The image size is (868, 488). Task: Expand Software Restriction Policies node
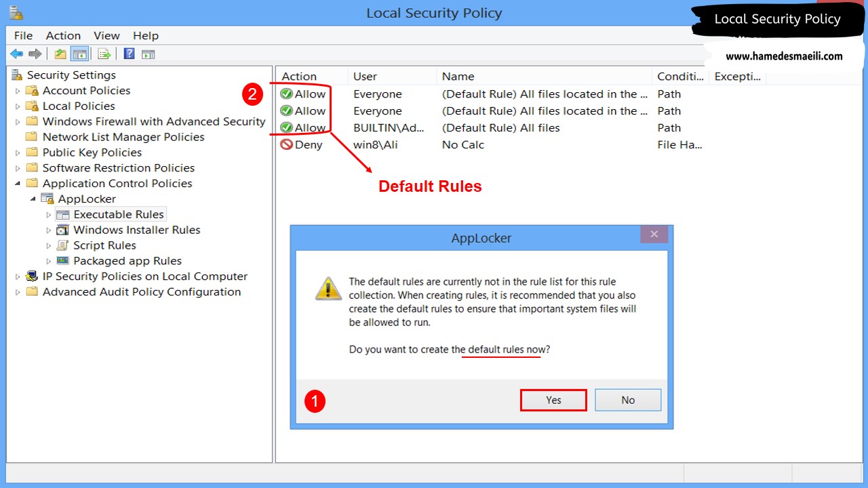tap(18, 168)
